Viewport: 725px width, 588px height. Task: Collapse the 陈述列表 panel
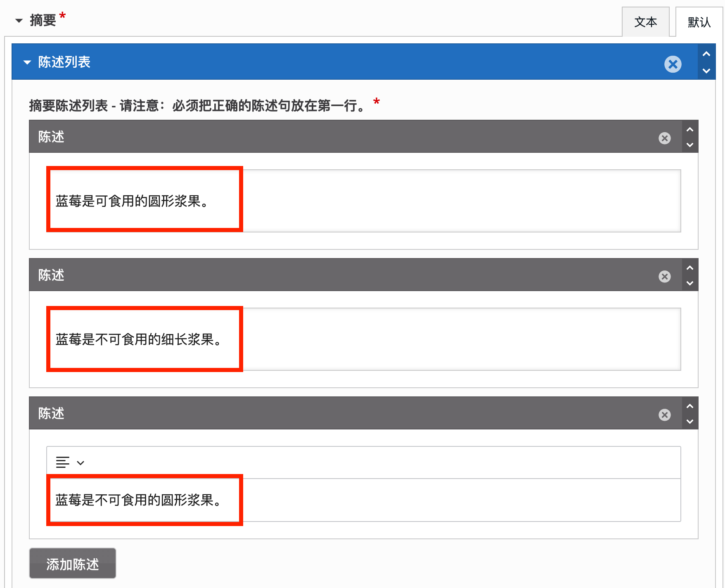pos(27,62)
